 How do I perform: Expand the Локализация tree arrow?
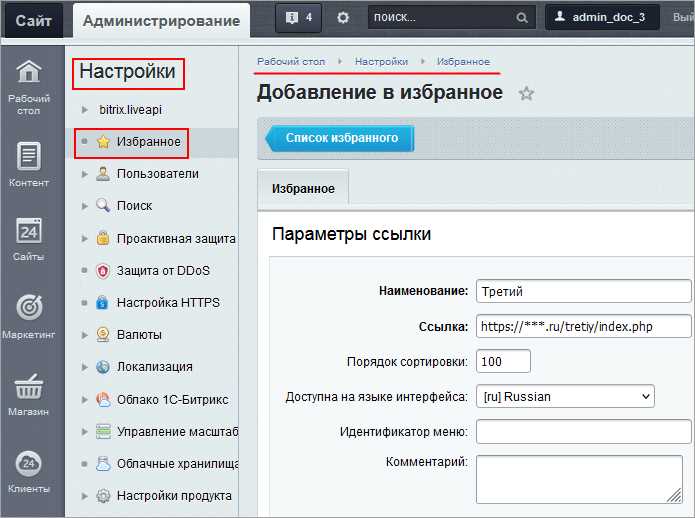tap(84, 367)
